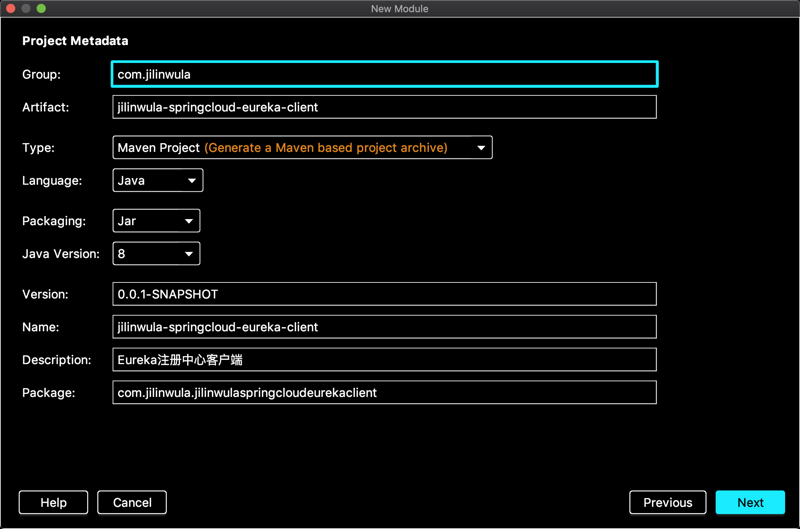Click the Language: label
800x529 pixels.
tap(52, 181)
